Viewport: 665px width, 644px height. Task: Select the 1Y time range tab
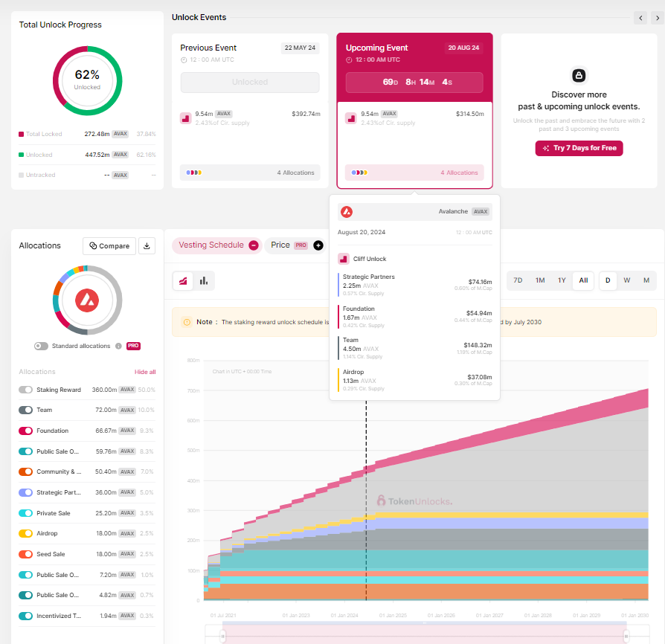point(562,280)
